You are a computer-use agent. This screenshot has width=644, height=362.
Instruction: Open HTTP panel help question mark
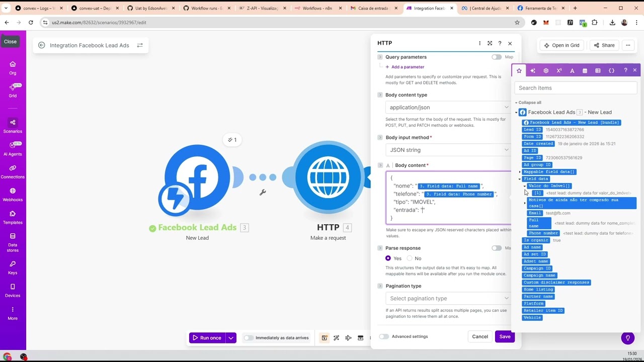click(500, 43)
